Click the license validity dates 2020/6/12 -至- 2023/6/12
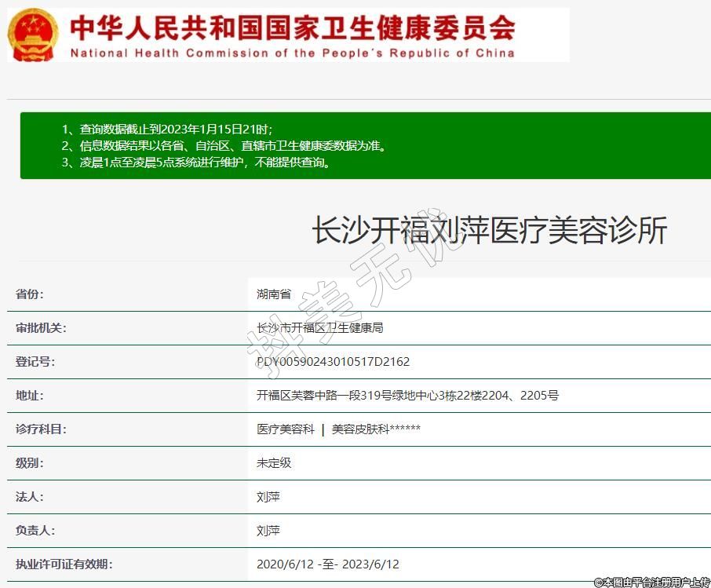 click(327, 564)
